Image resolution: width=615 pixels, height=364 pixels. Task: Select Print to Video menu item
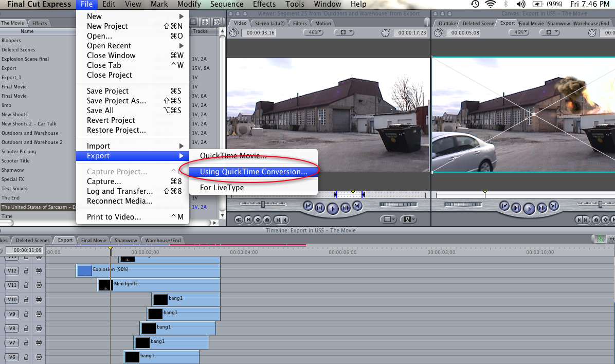pyautogui.click(x=133, y=217)
